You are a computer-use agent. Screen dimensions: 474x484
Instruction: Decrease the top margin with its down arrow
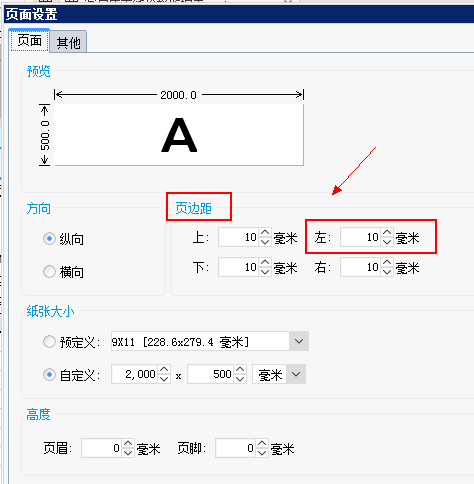(x=265, y=242)
